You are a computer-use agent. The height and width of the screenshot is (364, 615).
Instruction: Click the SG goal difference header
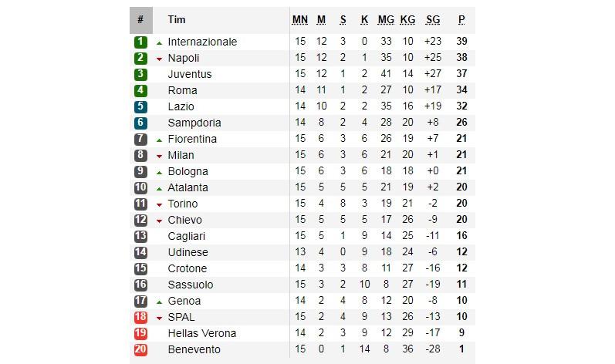tap(432, 19)
